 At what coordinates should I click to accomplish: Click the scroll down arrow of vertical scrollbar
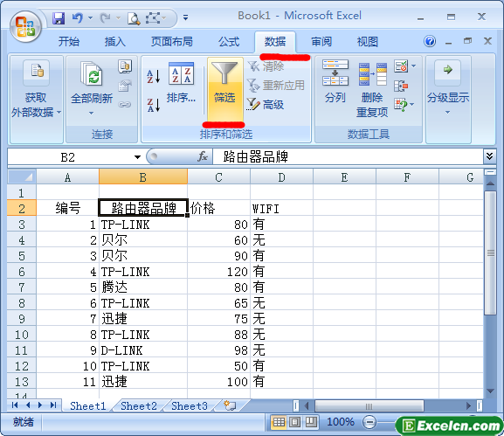[491, 391]
